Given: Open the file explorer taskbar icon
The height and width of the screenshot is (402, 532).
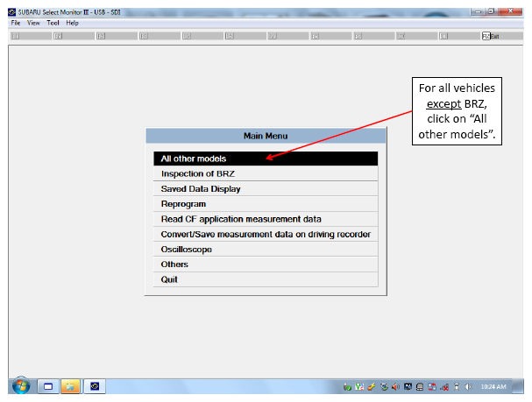Looking at the screenshot, I should point(70,386).
